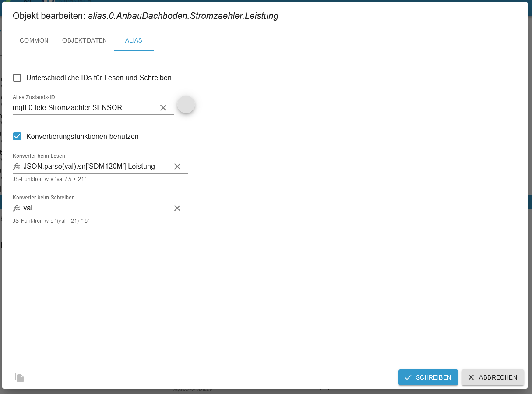Uncheck Konvertierungsfunktionen benutzen checkbox
The height and width of the screenshot is (394, 532).
17,136
